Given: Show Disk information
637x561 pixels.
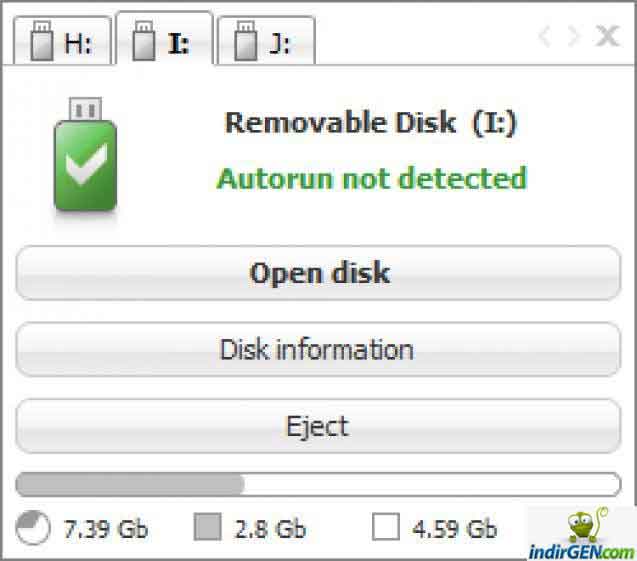Looking at the screenshot, I should 318,349.
